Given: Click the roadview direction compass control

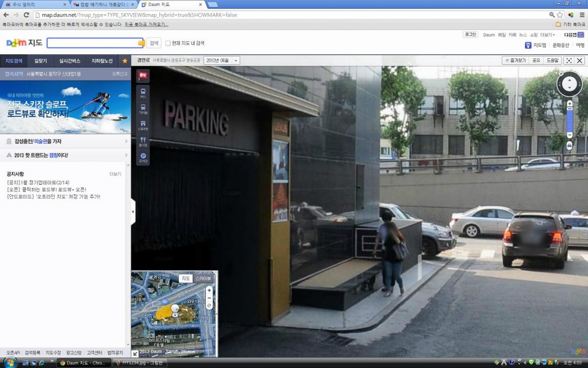Looking at the screenshot, I should pyautogui.click(x=569, y=84).
